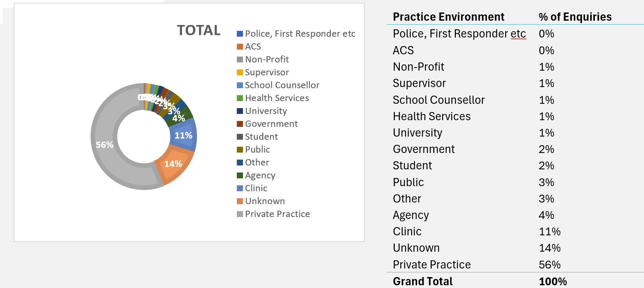Select the Government legend entry text

click(x=271, y=124)
